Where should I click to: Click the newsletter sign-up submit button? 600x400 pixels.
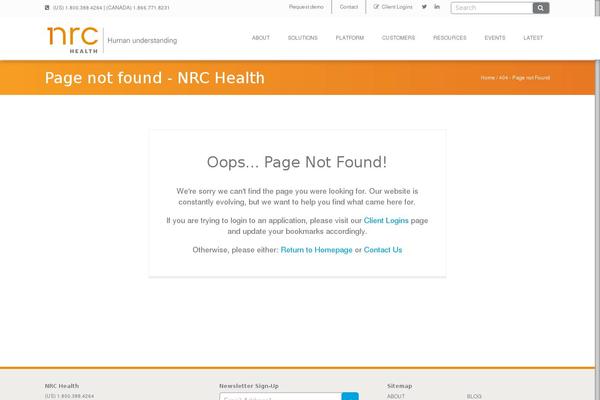pyautogui.click(x=350, y=397)
